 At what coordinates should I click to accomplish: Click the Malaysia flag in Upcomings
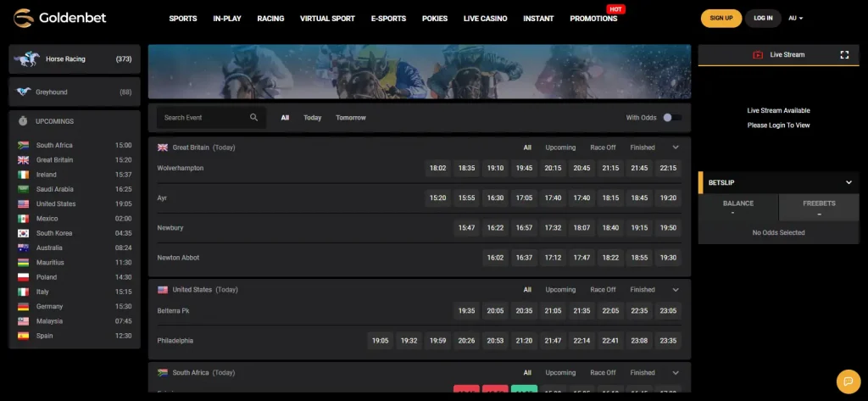point(23,321)
